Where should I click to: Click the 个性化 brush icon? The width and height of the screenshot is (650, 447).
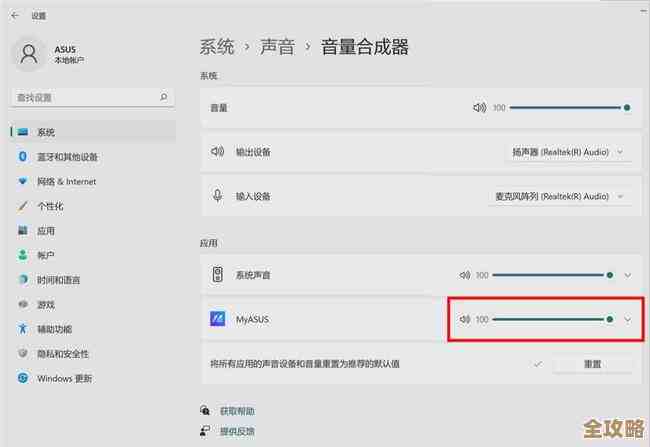click(23, 206)
